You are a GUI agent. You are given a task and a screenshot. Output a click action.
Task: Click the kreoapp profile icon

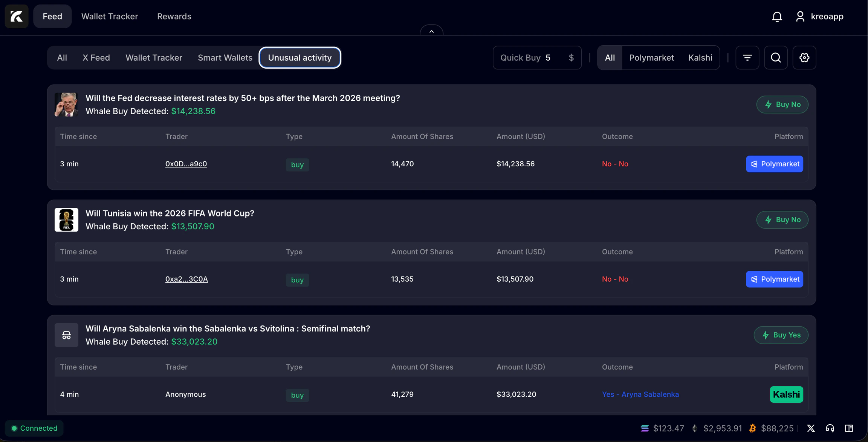click(800, 17)
